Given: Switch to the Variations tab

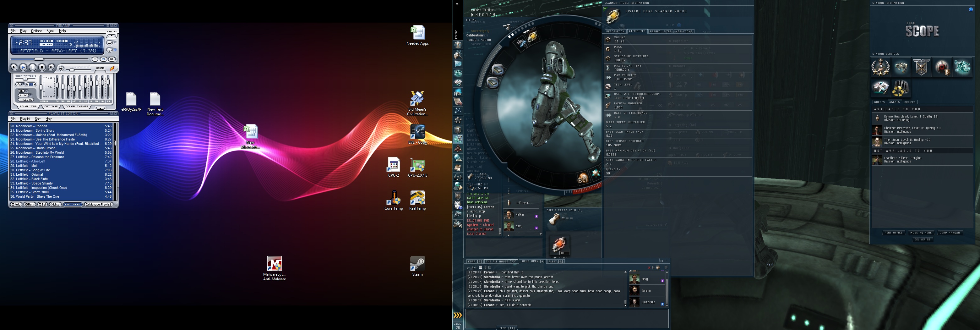Looking at the screenshot, I should click(x=684, y=31).
